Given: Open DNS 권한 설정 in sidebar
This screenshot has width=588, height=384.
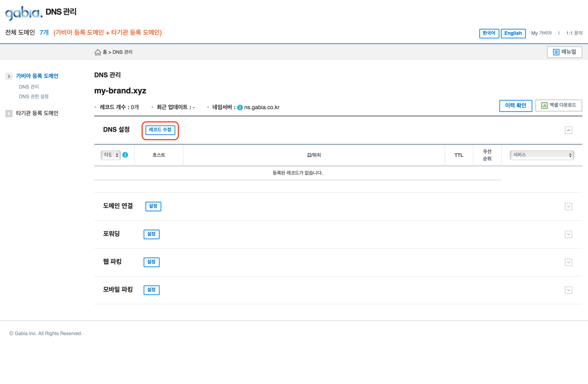Looking at the screenshot, I should pos(34,96).
